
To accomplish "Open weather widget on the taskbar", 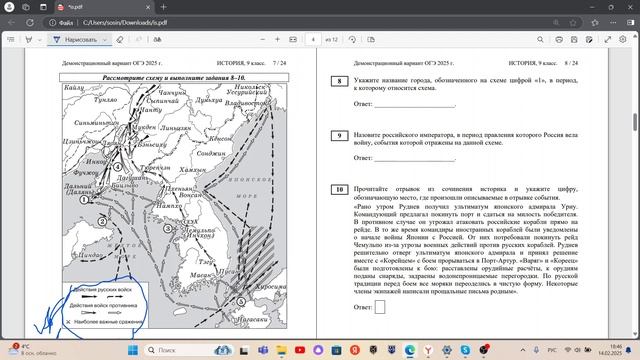I will coord(33,350).
